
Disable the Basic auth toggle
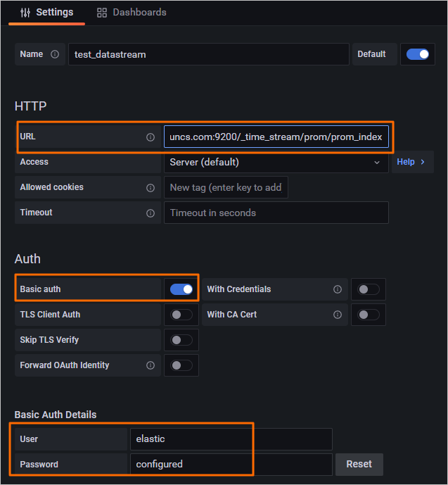(x=181, y=289)
